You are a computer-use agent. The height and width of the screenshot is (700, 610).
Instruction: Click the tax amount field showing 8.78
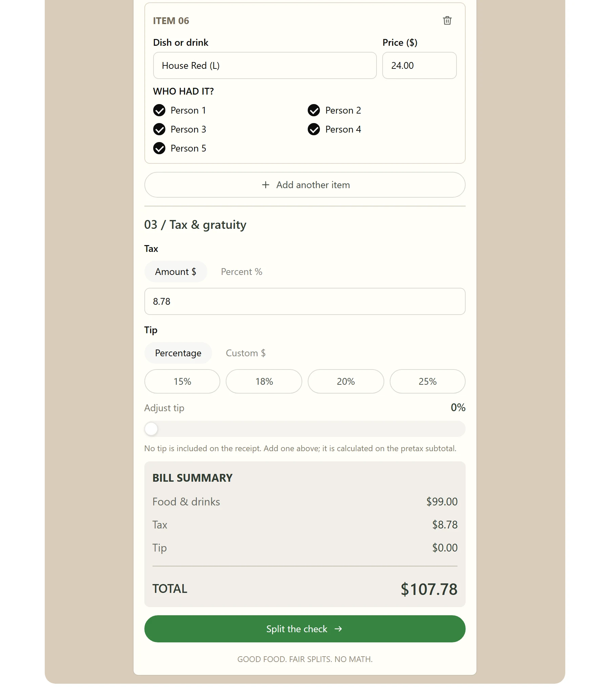pos(305,301)
